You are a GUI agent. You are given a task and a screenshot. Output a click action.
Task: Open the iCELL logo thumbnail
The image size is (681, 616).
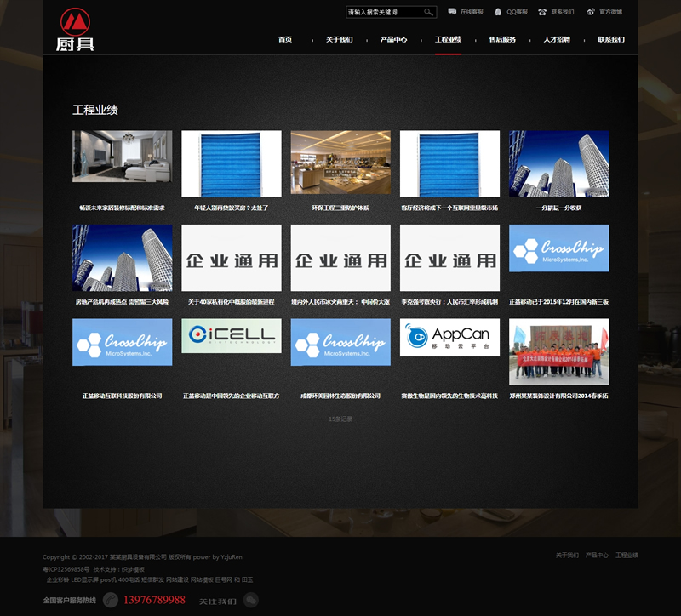tap(232, 336)
